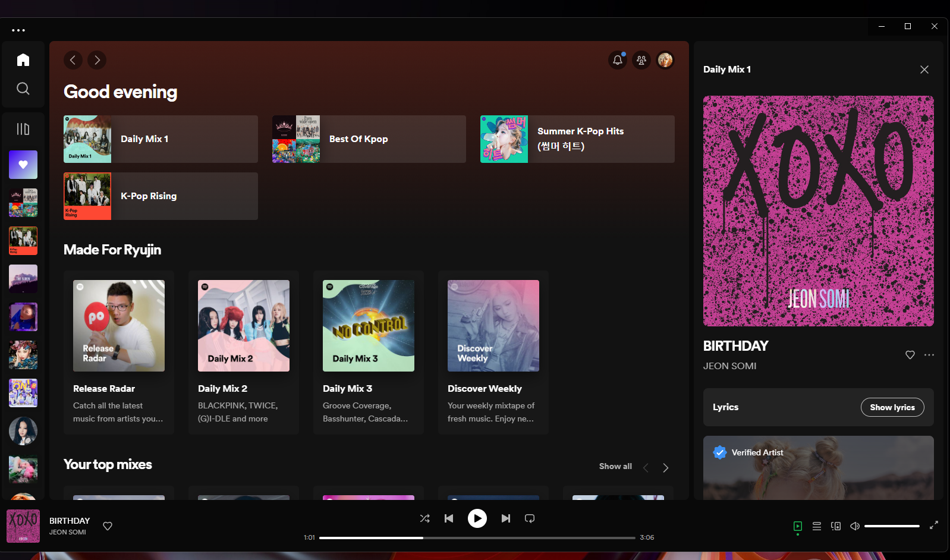Enter full screen mode icon
Screen dimensions: 950x560
(x=934, y=525)
